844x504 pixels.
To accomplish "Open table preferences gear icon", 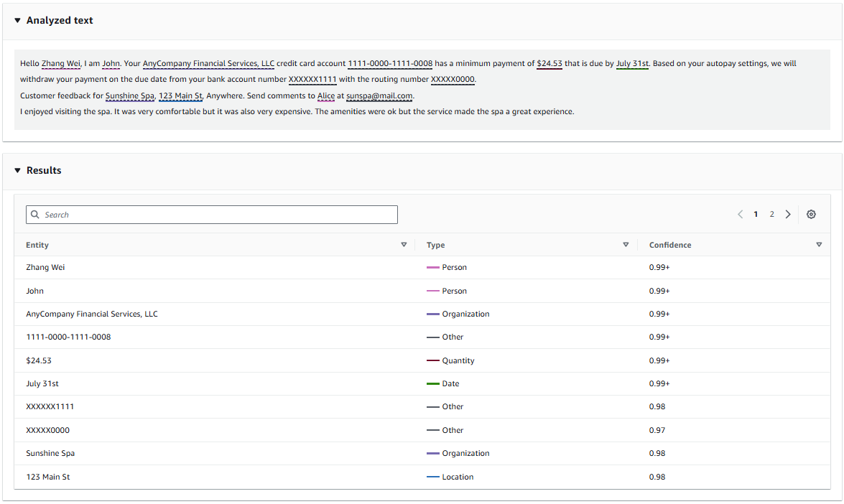I will coord(811,214).
